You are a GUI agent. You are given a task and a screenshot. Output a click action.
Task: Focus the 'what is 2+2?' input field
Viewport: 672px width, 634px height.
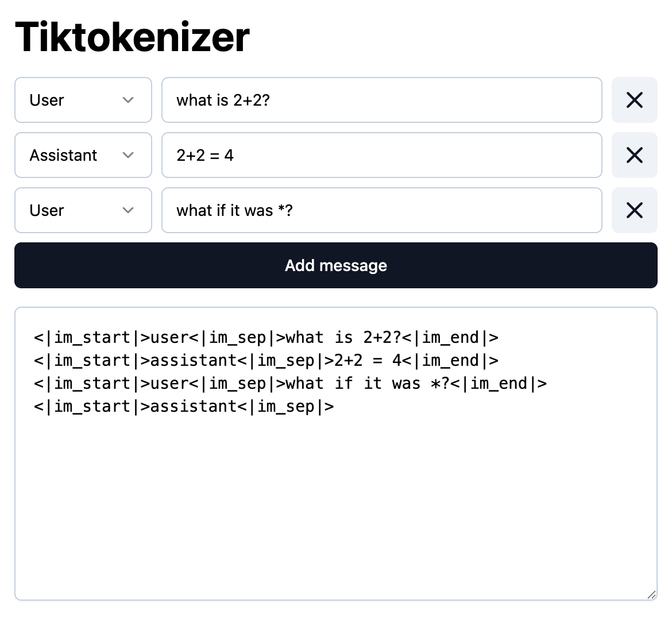click(382, 100)
